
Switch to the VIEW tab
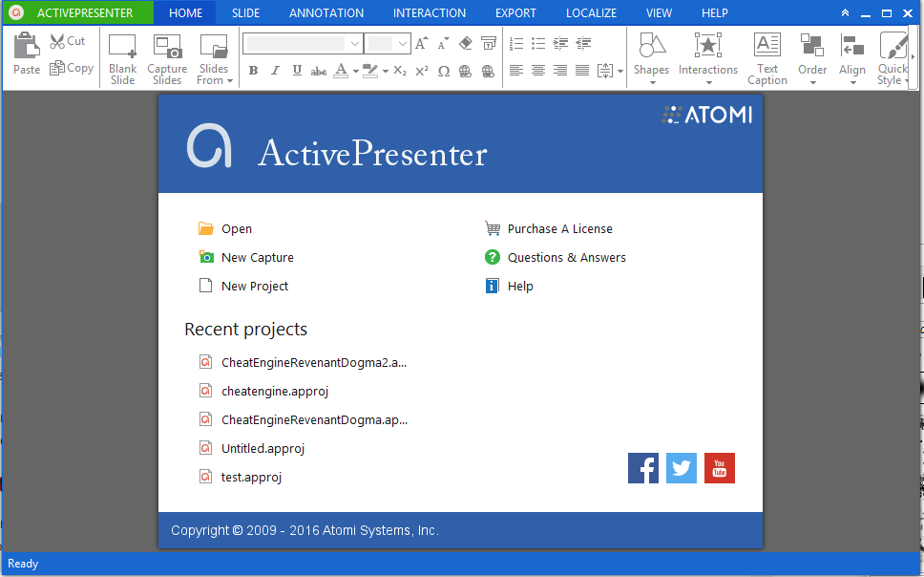coord(659,13)
